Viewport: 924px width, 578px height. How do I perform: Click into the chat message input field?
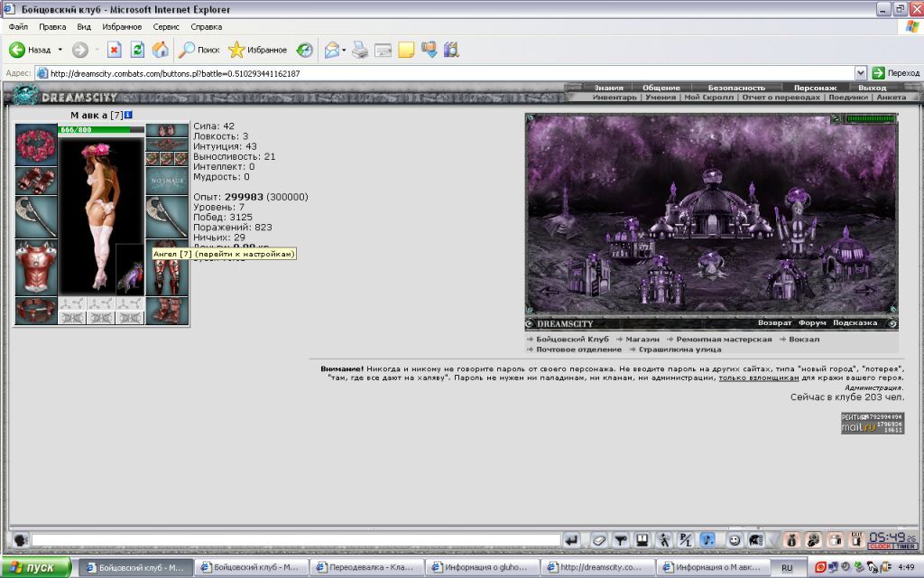[296, 540]
